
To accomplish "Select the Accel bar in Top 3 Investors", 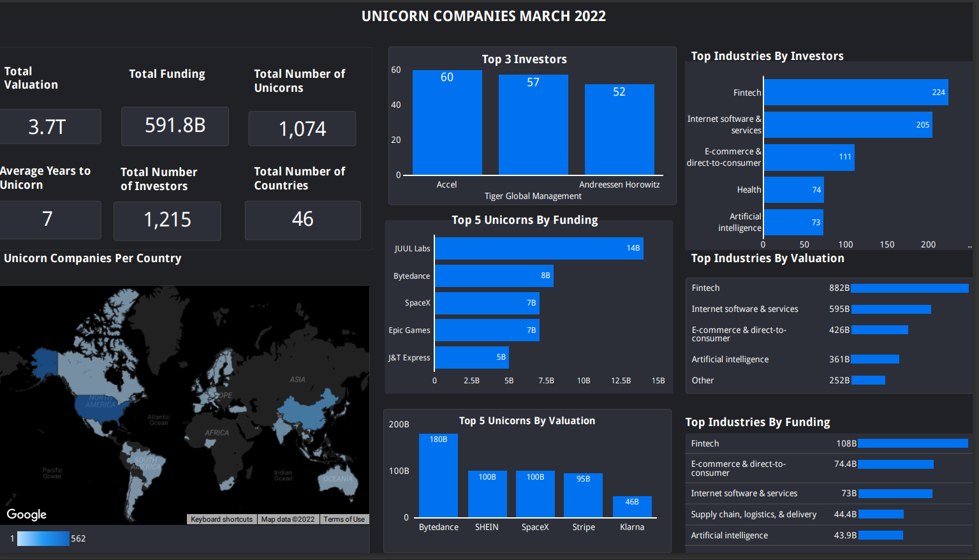I will click(x=447, y=122).
